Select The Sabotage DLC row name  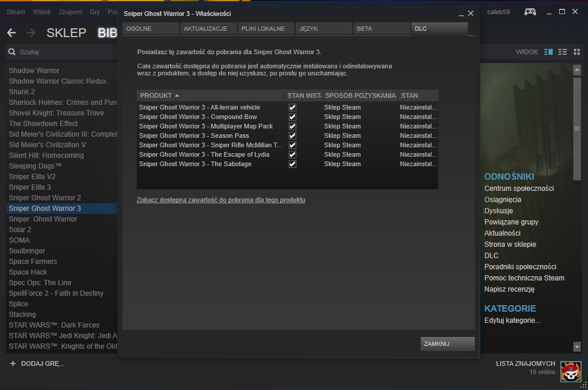[195, 164]
